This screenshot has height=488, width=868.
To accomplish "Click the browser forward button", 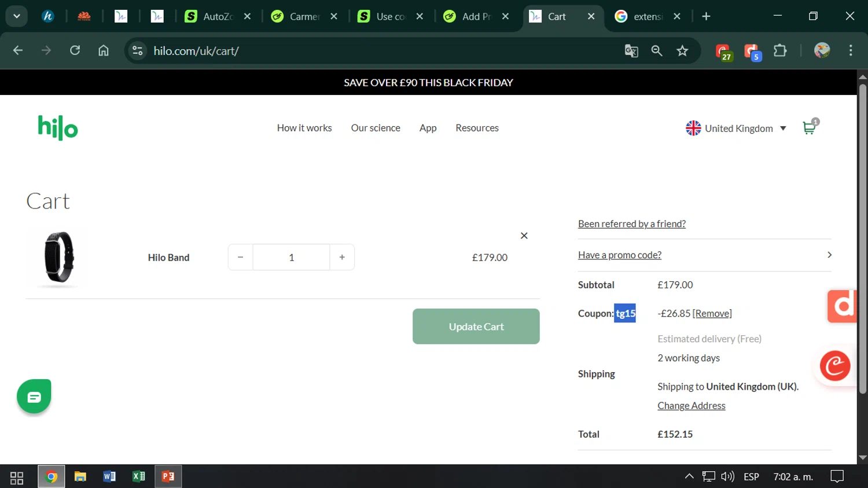I will [46, 50].
